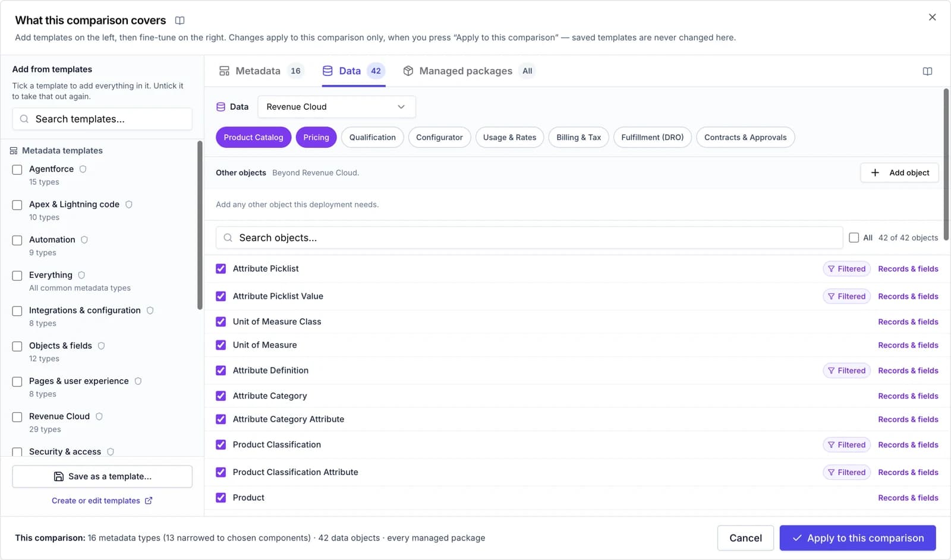Select the Contracts & Approvals chip
The image size is (951, 560).
(x=745, y=137)
